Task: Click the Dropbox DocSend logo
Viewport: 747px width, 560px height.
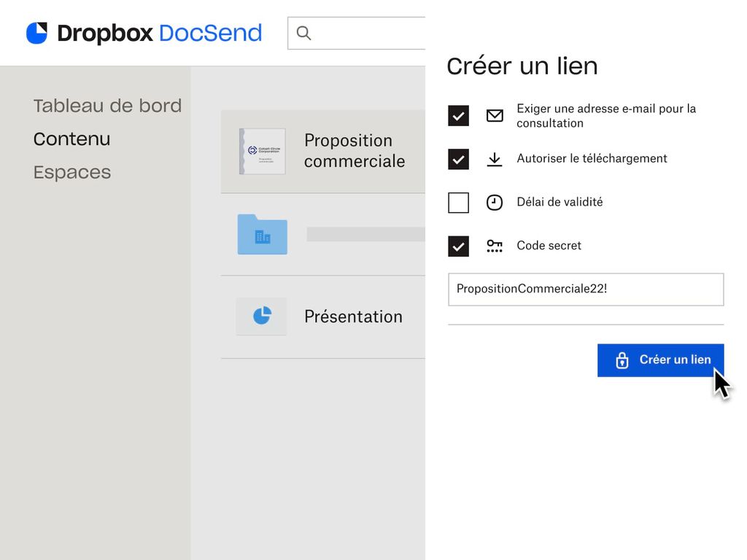Action: click(143, 33)
